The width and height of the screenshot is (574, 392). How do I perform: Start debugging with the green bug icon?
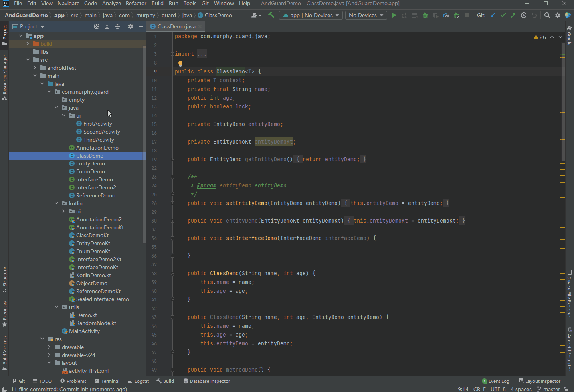click(x=425, y=15)
